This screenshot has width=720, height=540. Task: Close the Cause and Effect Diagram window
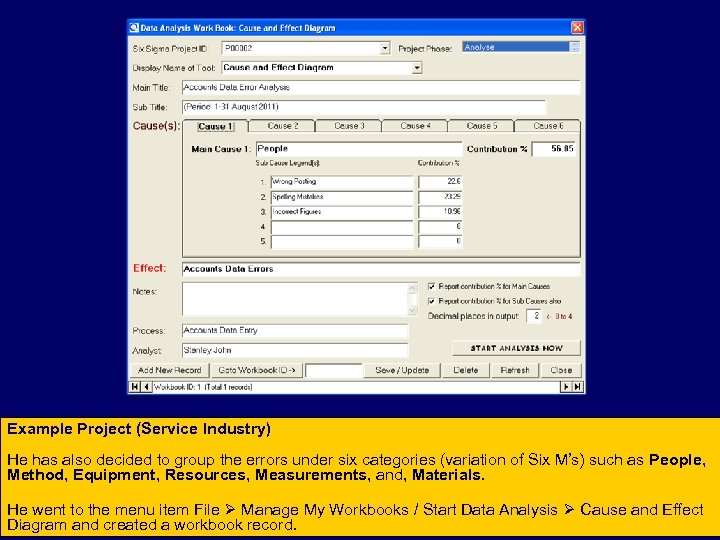(x=577, y=28)
